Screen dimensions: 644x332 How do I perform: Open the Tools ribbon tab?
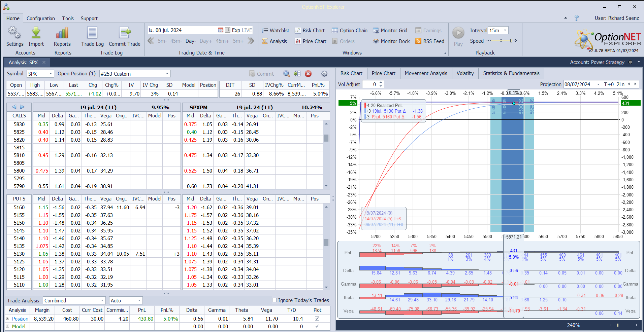click(x=68, y=19)
